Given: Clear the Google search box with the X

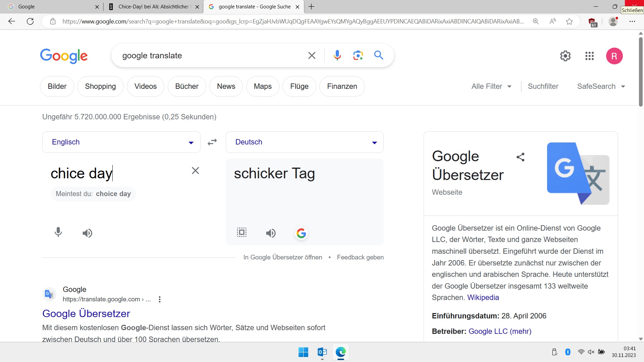Looking at the screenshot, I should (312, 55).
